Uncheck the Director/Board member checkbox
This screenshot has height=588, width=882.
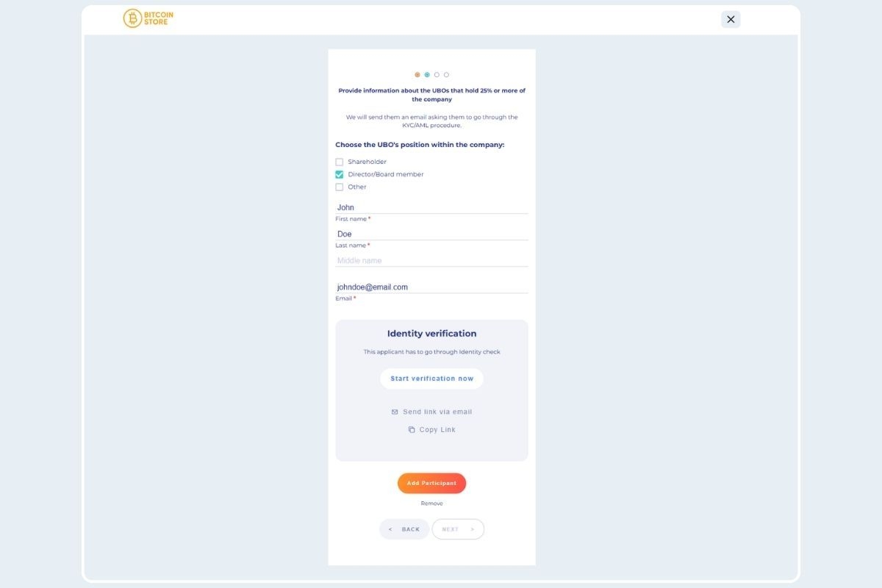(340, 174)
